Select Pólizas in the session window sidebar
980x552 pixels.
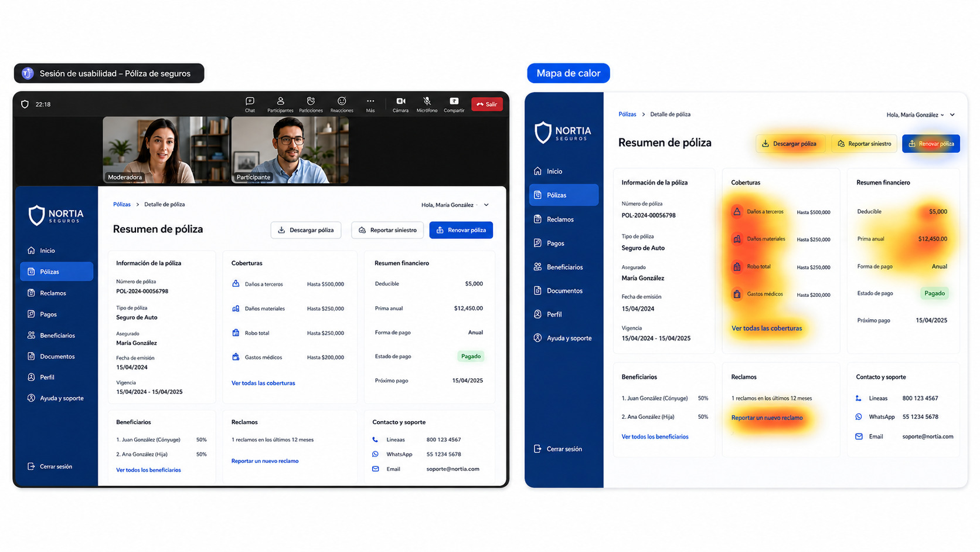point(56,272)
